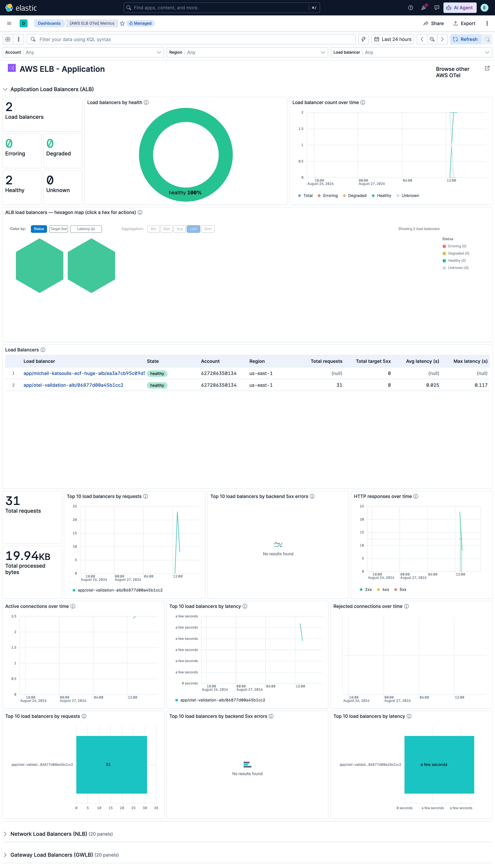The height and width of the screenshot is (868, 495).
Task: Color hexagons by Latency (s)
Action: point(86,229)
